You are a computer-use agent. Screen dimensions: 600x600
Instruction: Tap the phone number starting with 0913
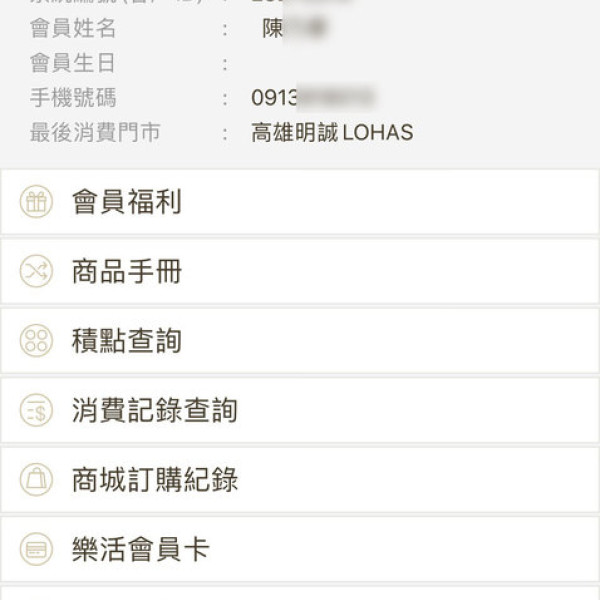pos(312,98)
